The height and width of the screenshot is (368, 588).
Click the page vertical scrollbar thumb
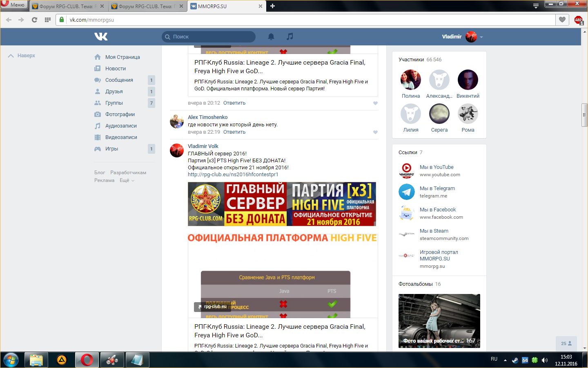584,115
